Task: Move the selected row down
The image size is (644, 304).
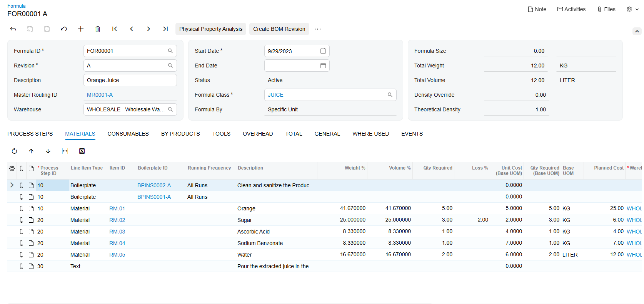Action: coord(48,151)
